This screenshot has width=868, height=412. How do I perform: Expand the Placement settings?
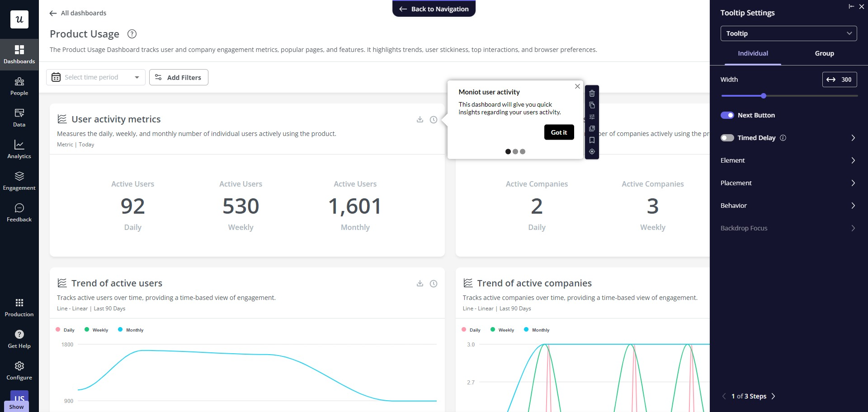788,183
